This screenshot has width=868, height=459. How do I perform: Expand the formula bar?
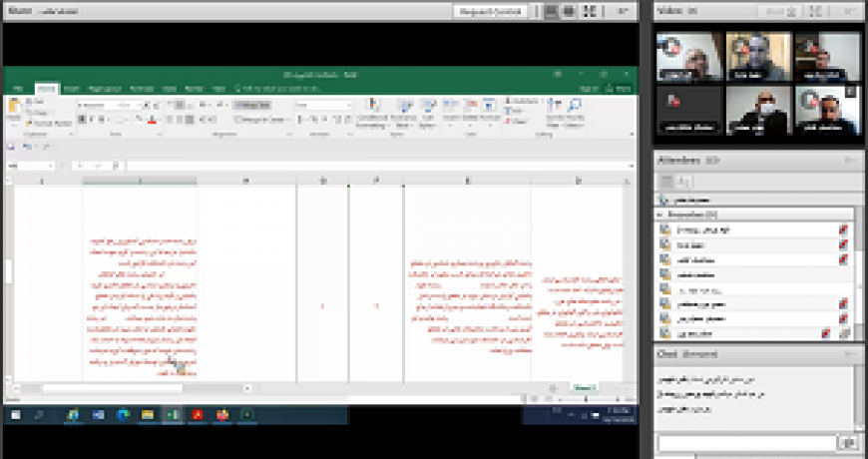pyautogui.click(x=631, y=166)
